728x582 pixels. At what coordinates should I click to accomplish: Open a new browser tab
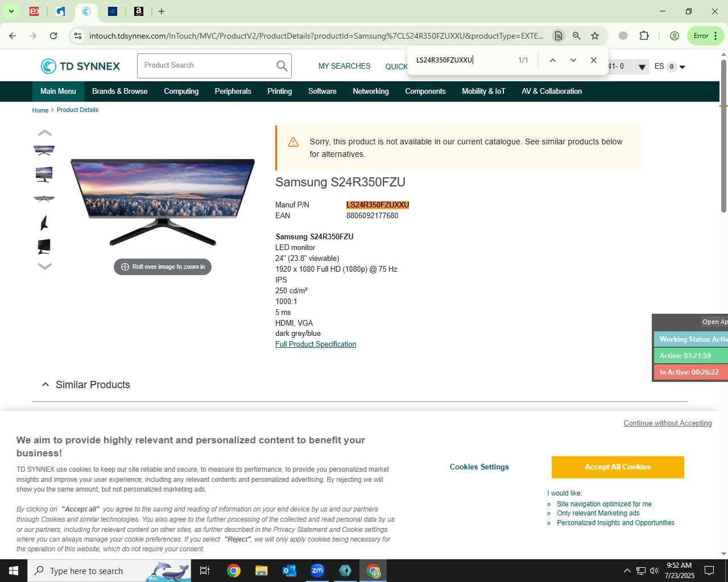162,11
